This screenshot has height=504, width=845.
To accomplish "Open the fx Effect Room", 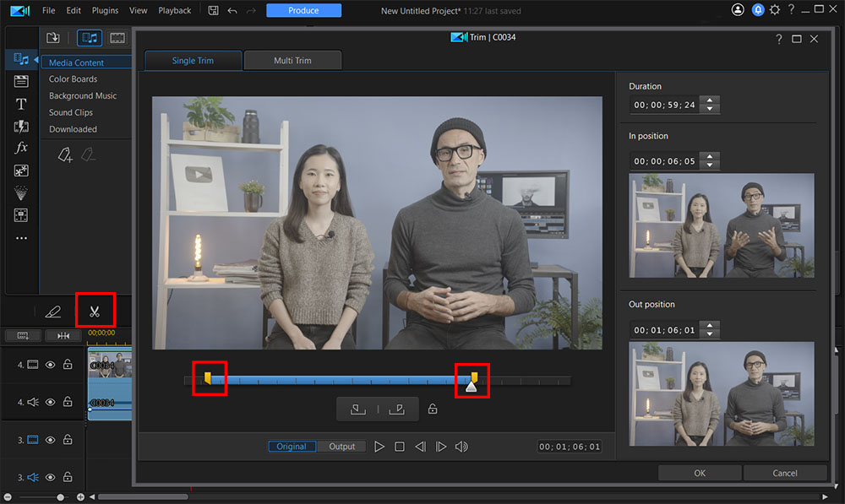I will pos(22,148).
